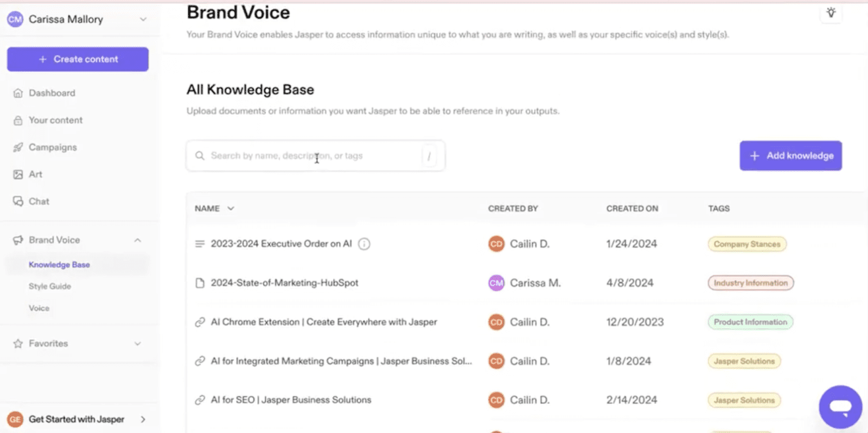Click the date 1/24/2024

[631, 244]
